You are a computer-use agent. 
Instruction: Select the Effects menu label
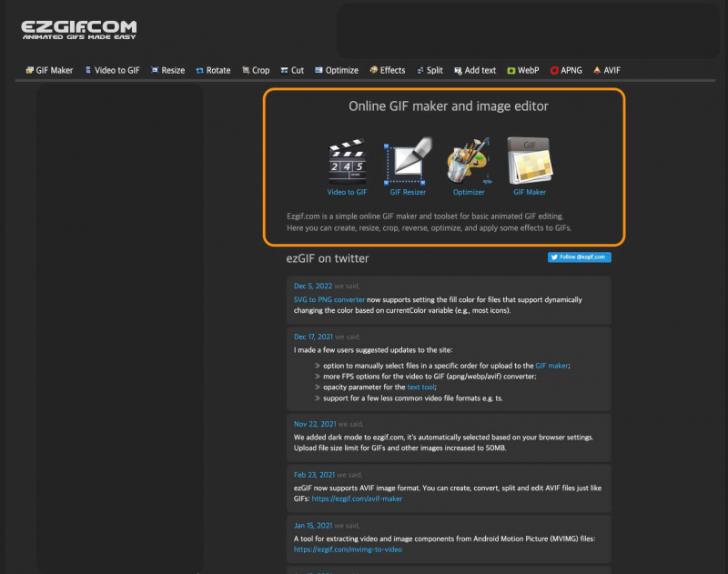click(393, 71)
